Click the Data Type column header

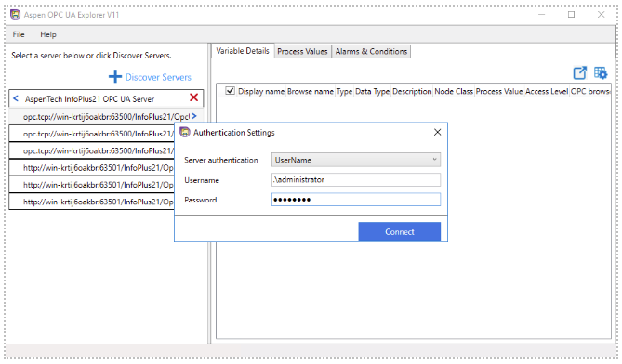[x=372, y=91]
